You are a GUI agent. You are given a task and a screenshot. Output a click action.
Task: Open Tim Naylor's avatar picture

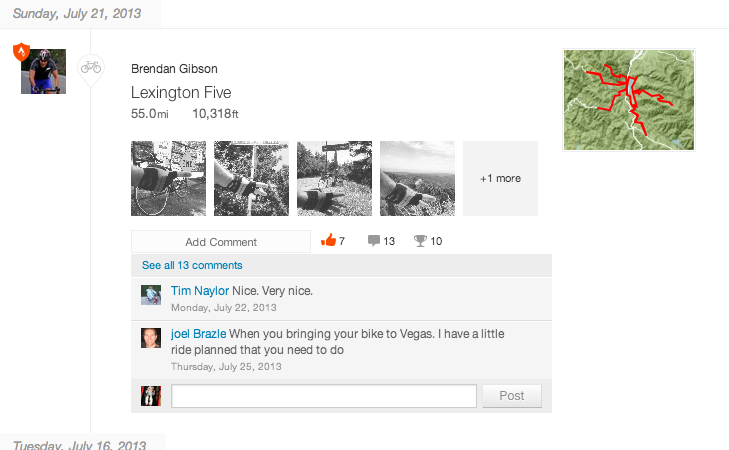click(151, 295)
